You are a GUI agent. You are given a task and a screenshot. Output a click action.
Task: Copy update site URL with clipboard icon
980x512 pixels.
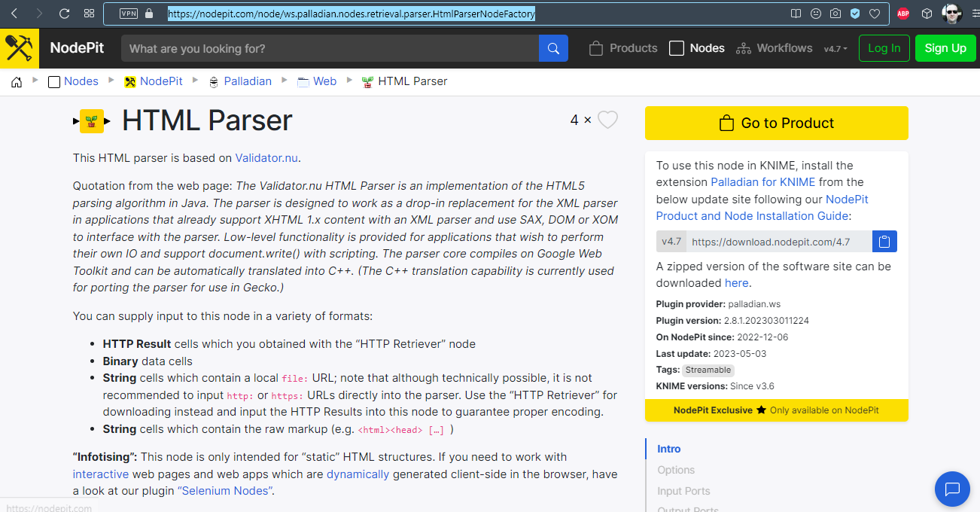(884, 242)
